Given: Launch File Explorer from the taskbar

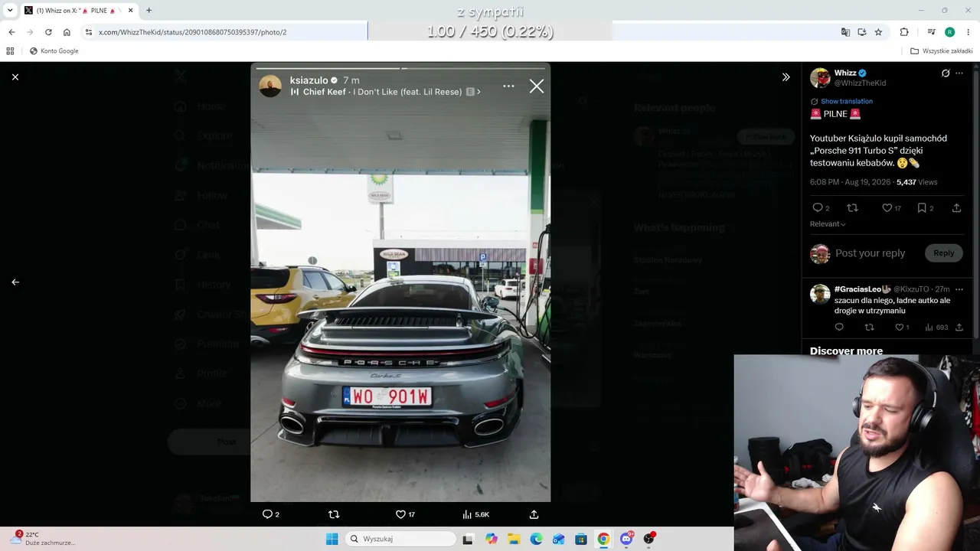Looking at the screenshot, I should pos(514,539).
